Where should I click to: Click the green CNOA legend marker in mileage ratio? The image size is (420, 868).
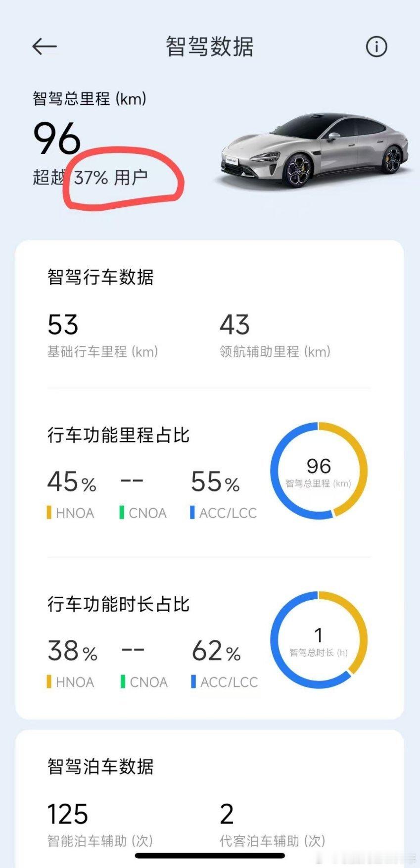[122, 513]
